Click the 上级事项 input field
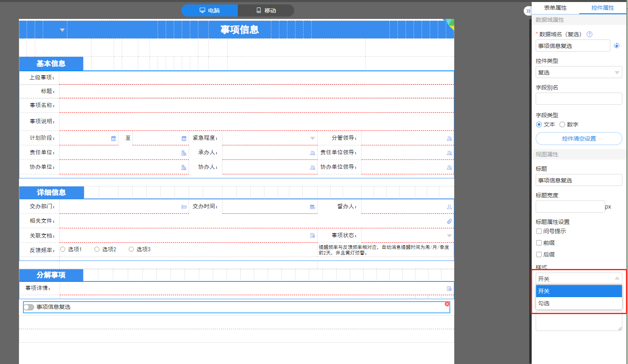Screen dimensions: 628x364 click(256, 78)
